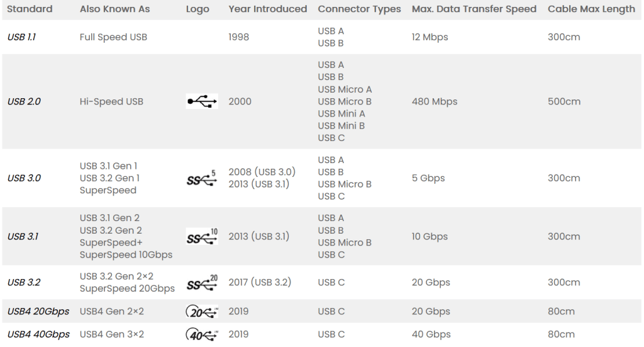Click the SuperSpeed 20Gbps alias text
The height and width of the screenshot is (347, 644).
(127, 288)
